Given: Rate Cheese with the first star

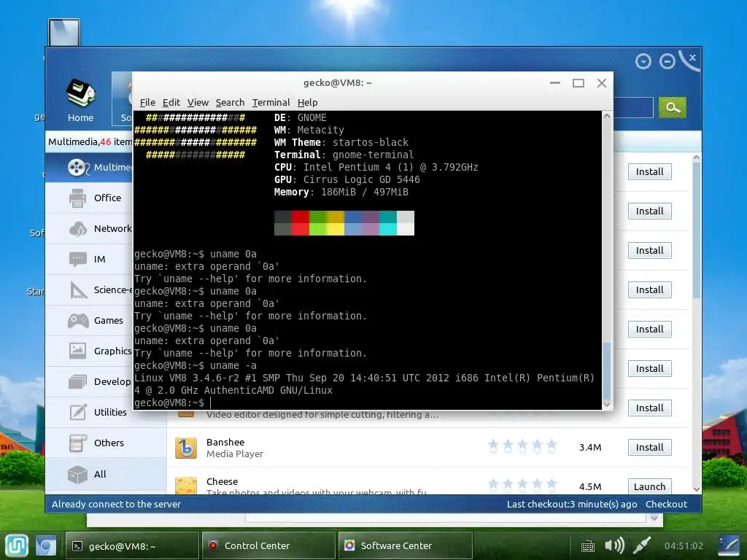Looking at the screenshot, I should tap(494, 485).
